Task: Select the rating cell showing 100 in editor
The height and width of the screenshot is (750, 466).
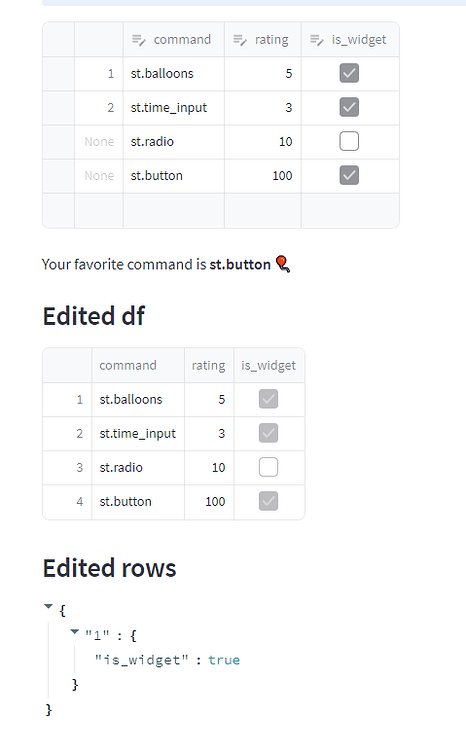Action: (263, 176)
